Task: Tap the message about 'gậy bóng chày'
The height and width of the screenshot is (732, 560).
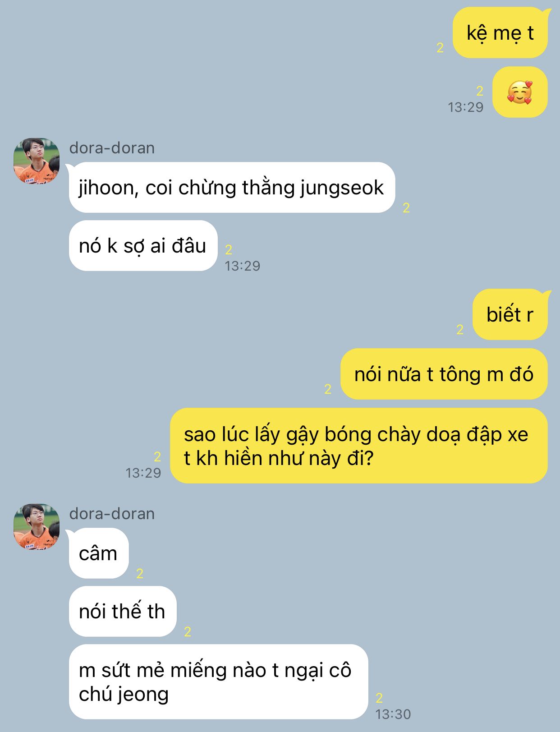Action: pos(359,446)
